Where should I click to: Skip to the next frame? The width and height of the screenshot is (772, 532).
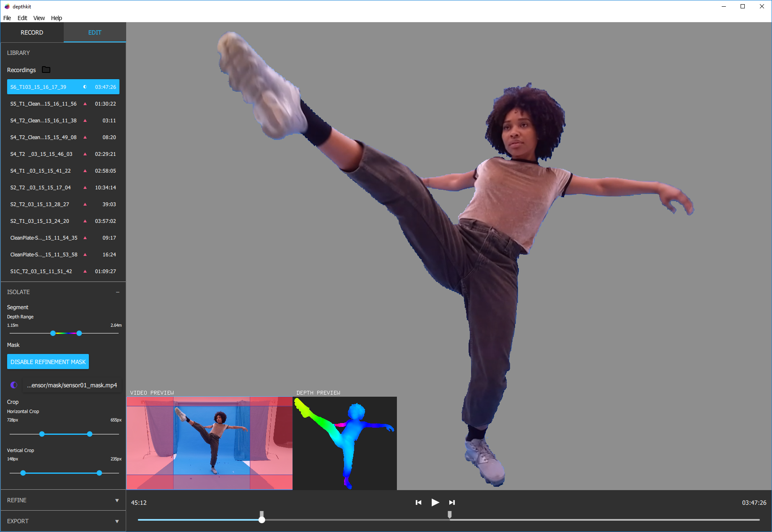tap(452, 502)
